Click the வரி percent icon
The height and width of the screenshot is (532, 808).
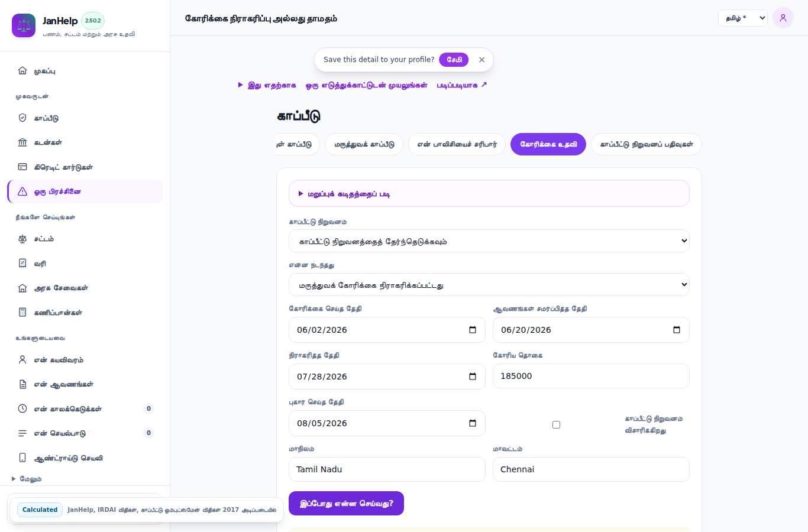coord(22,263)
